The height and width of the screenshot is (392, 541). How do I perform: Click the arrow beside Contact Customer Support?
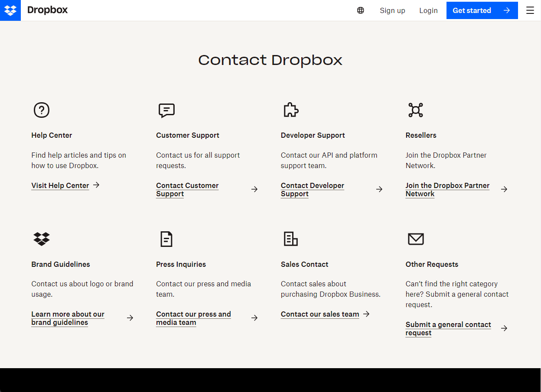click(x=254, y=189)
